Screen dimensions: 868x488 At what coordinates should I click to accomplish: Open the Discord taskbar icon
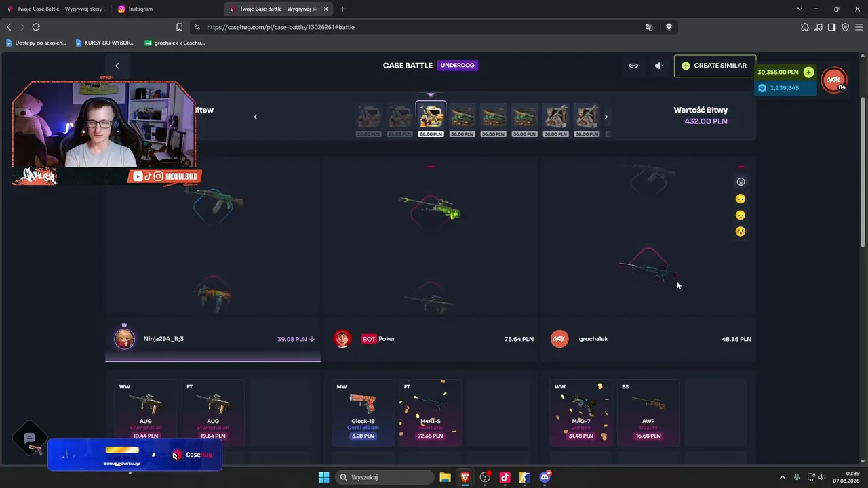[x=545, y=477]
